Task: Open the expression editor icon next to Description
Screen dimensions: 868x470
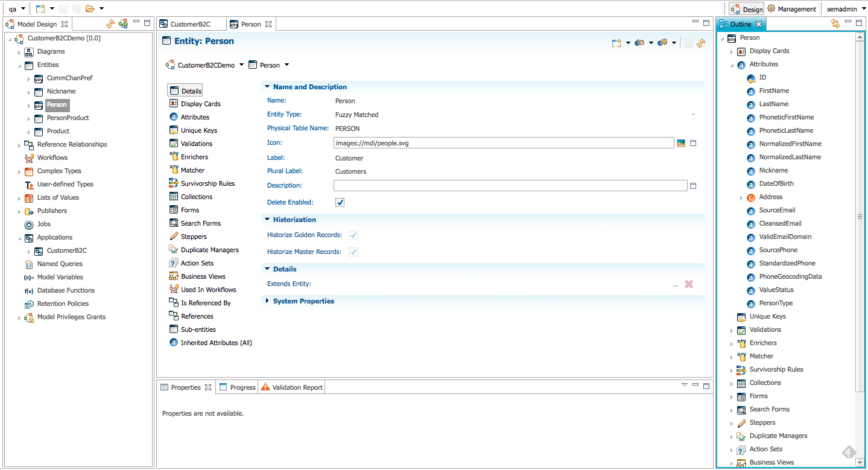Action: (693, 185)
